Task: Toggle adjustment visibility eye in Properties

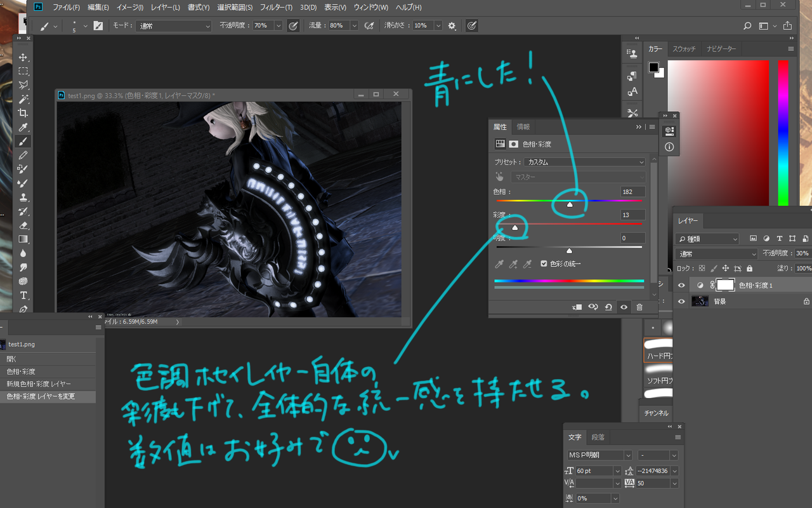Action: 624,307
